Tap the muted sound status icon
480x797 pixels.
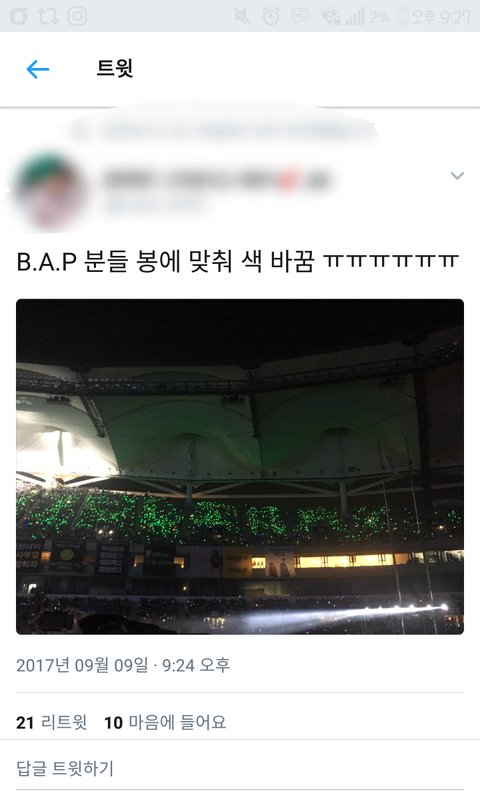coord(242,16)
